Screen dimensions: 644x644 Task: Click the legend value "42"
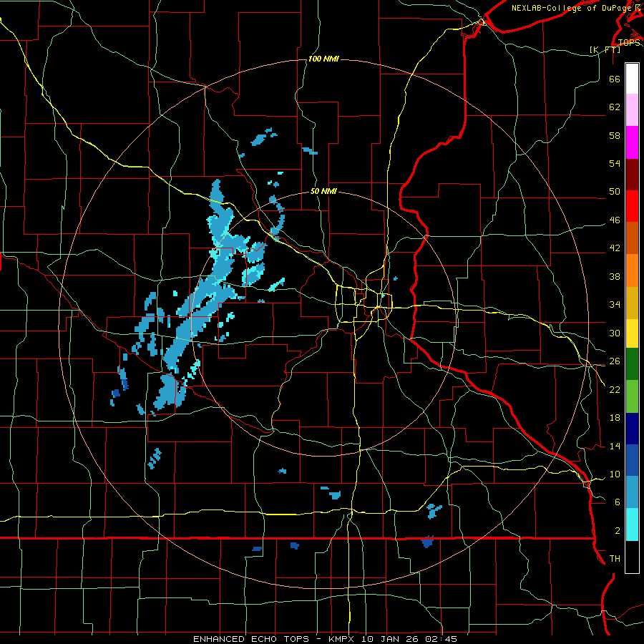coord(615,248)
